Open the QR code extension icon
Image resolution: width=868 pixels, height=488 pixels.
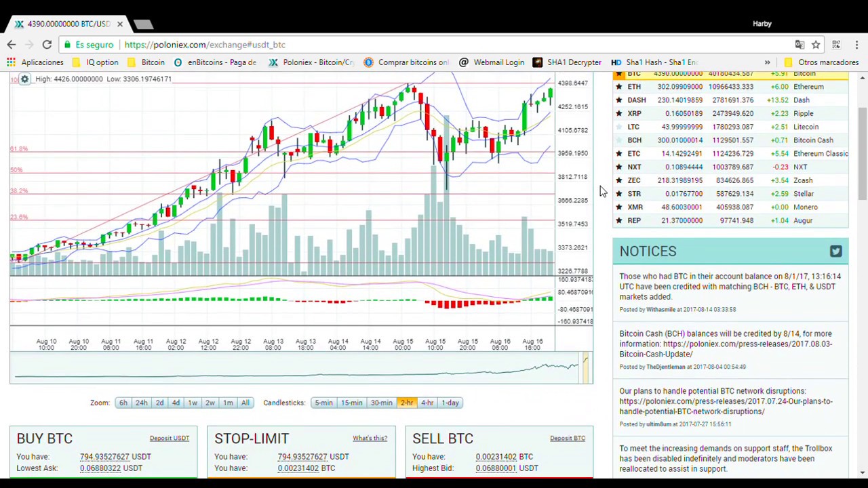tap(836, 45)
